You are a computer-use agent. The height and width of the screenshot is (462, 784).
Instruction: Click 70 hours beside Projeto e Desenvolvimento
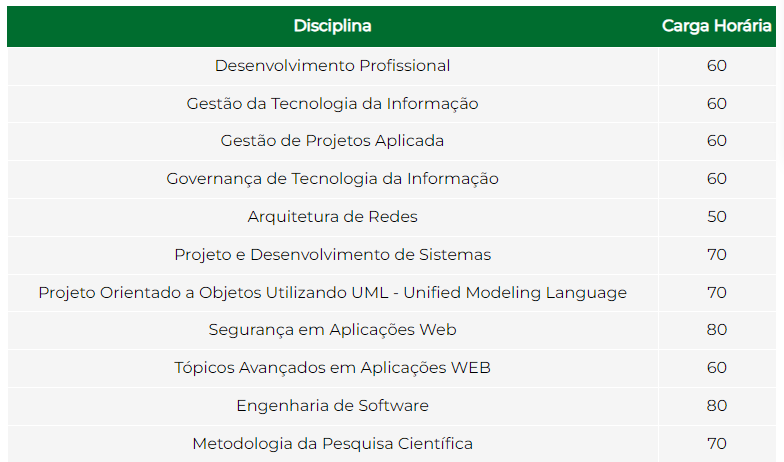point(716,255)
